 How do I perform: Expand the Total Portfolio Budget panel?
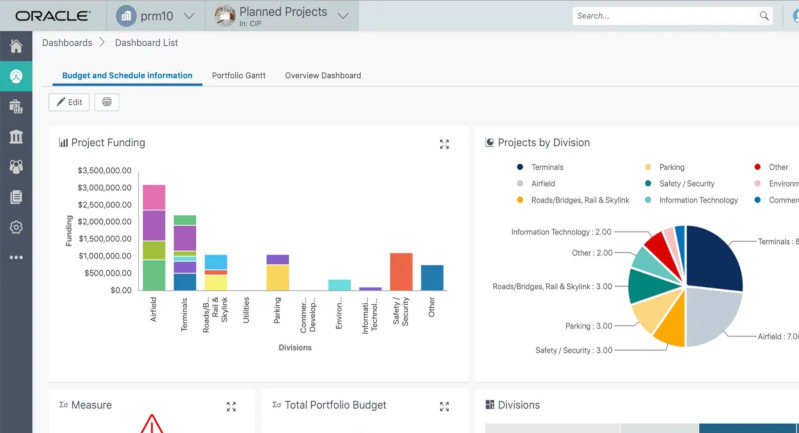[444, 406]
